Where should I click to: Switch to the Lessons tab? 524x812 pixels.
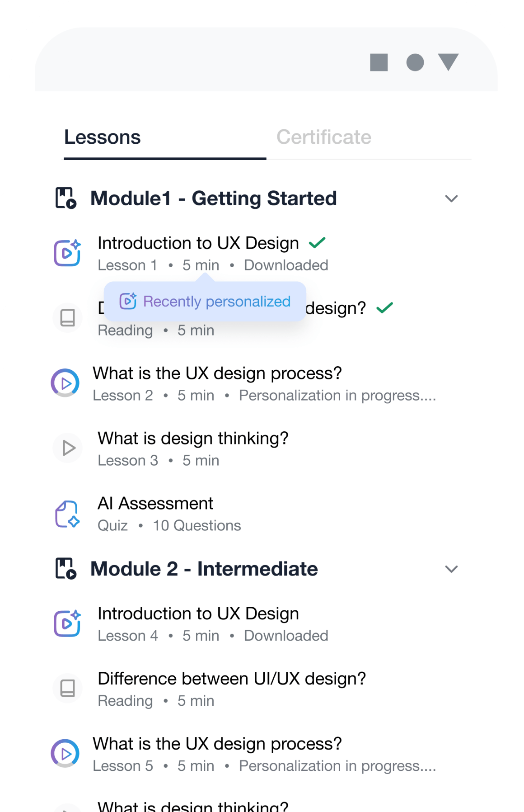[103, 137]
